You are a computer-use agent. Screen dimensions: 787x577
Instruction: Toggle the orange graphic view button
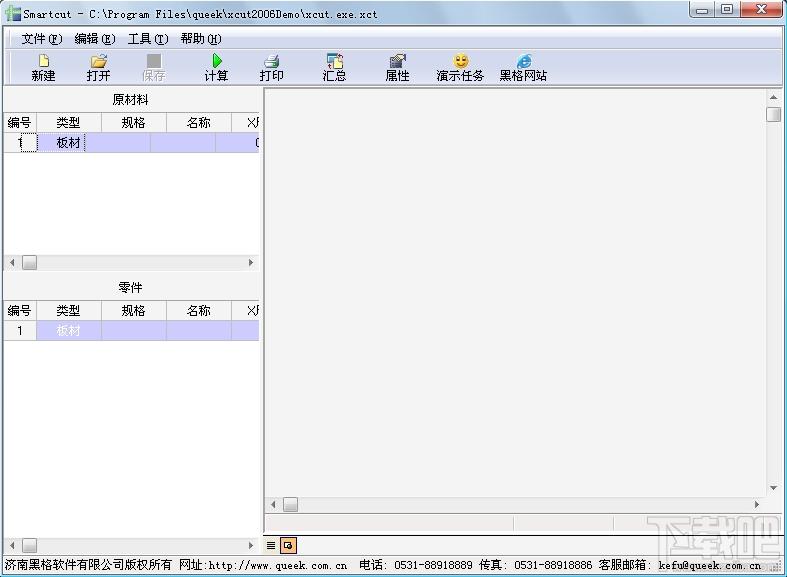288,545
